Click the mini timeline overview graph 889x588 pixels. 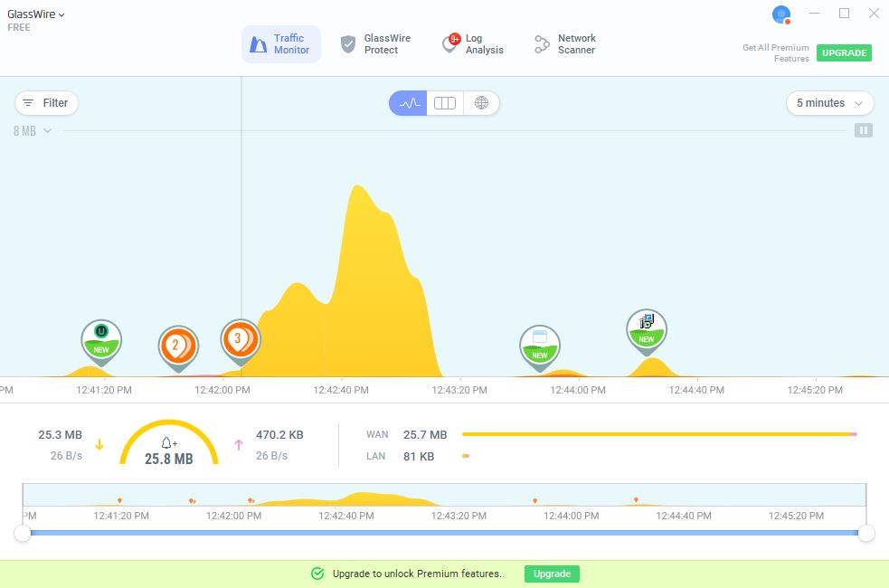tap(445, 495)
